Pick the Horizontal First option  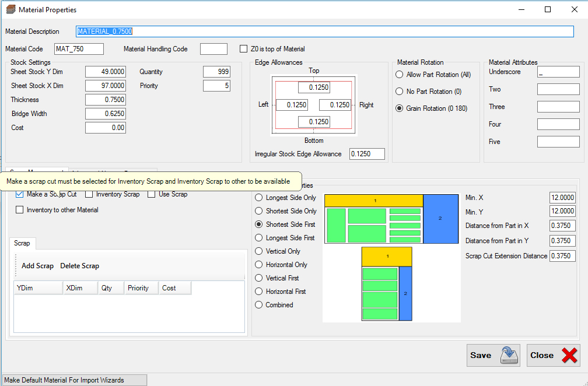tap(258, 291)
